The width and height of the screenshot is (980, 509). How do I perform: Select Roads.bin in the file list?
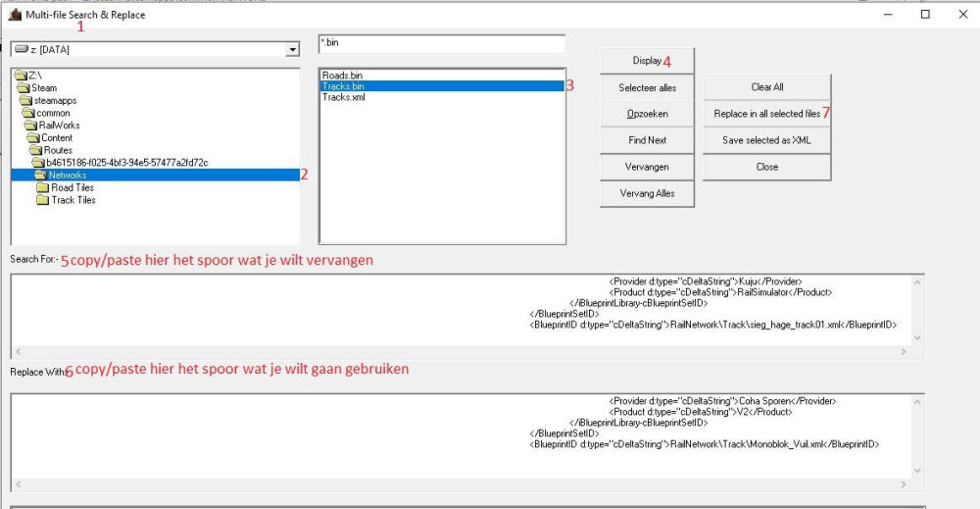342,75
